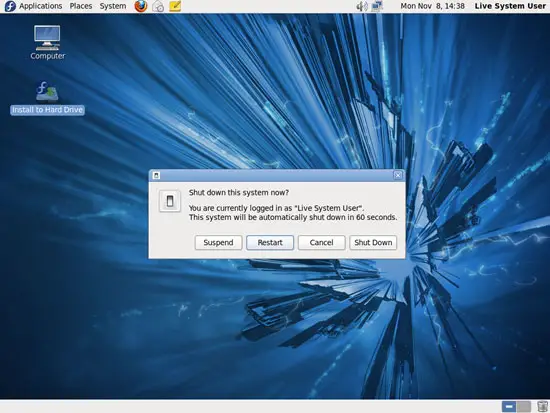The image size is (550, 413).
Task: Click the 'Shut down this system now?' text
Action: [x=239, y=192]
